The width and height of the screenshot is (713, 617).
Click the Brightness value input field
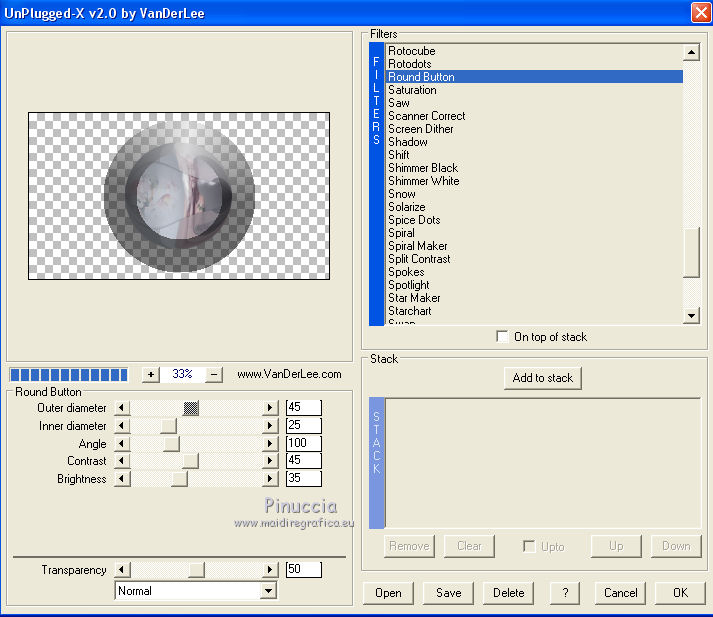tap(304, 479)
